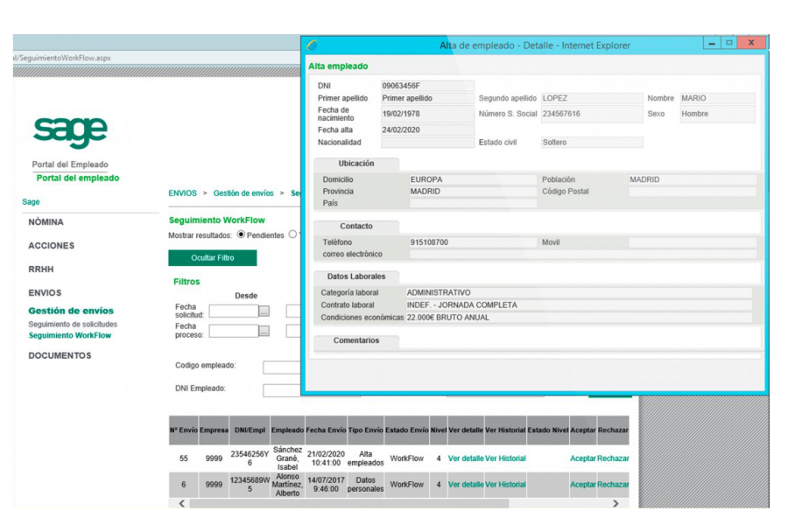Focus the DNI Empleado input field
The image size is (788, 532).
coord(281,390)
